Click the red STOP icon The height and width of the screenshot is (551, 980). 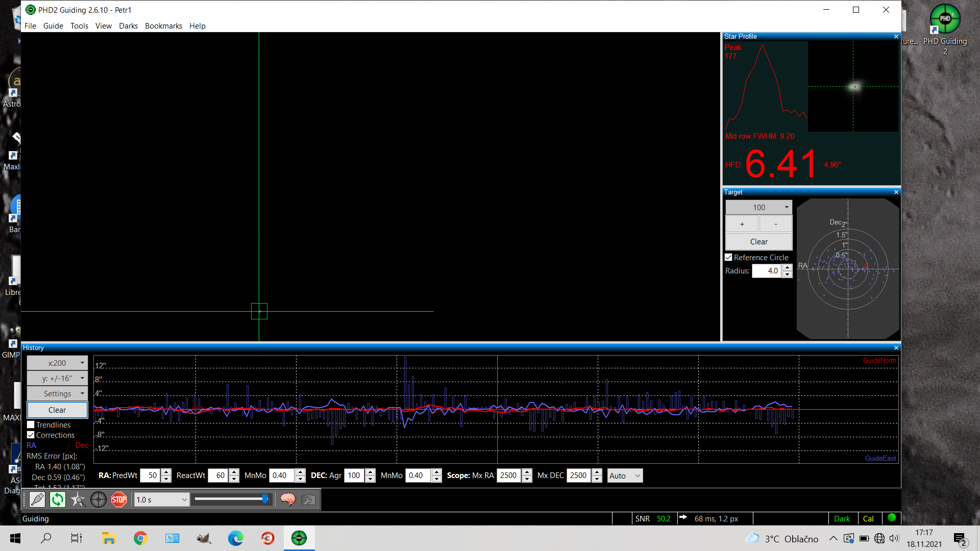pyautogui.click(x=119, y=499)
